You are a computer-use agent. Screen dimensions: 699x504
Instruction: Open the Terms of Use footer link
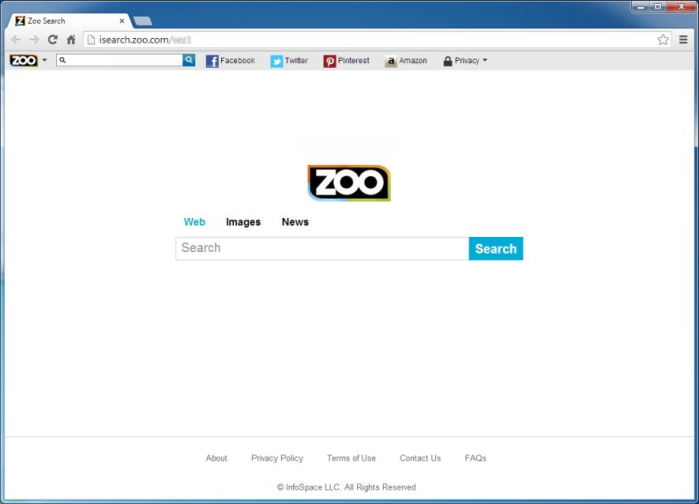(x=351, y=458)
